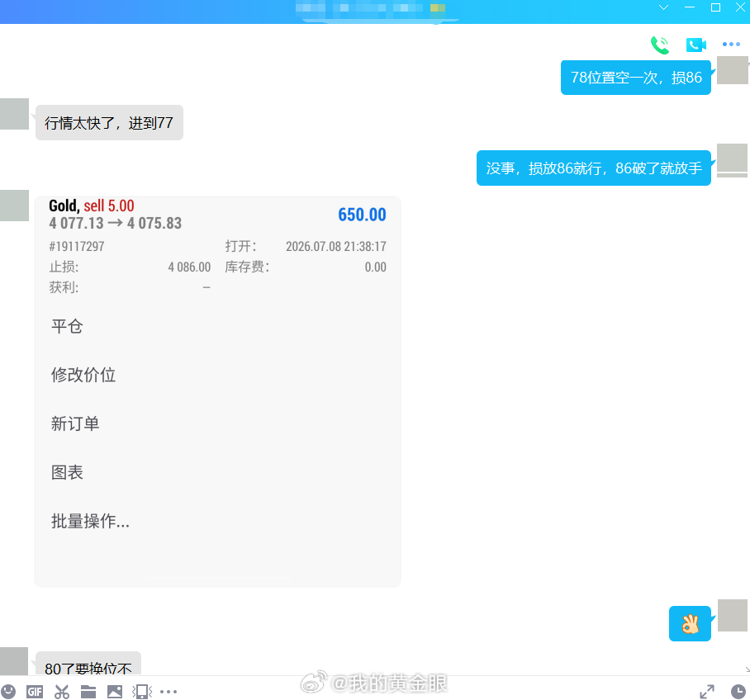The image size is (750, 700).
Task: Click the OK hand emoji message
Action: [x=690, y=623]
